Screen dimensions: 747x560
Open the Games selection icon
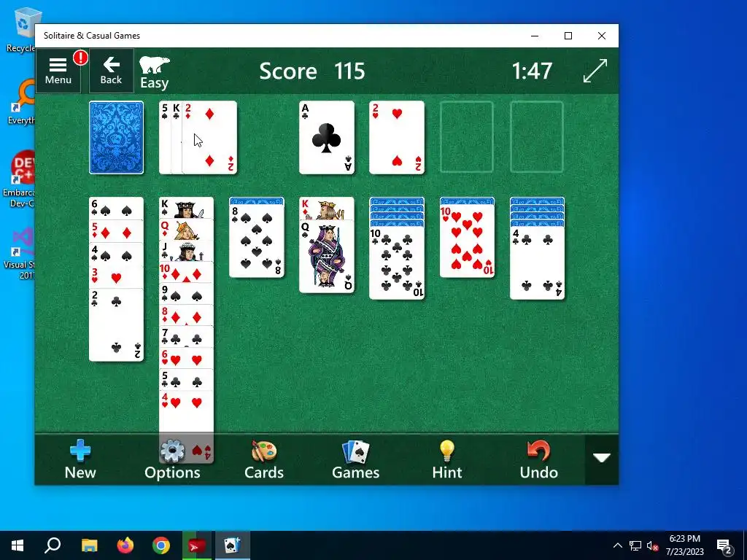(356, 459)
